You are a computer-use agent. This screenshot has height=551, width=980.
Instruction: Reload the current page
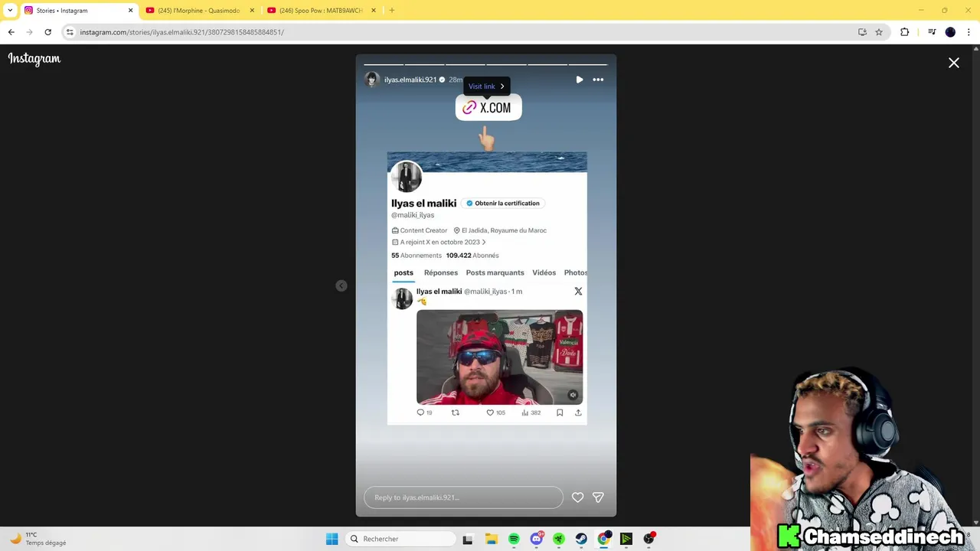click(x=48, y=32)
